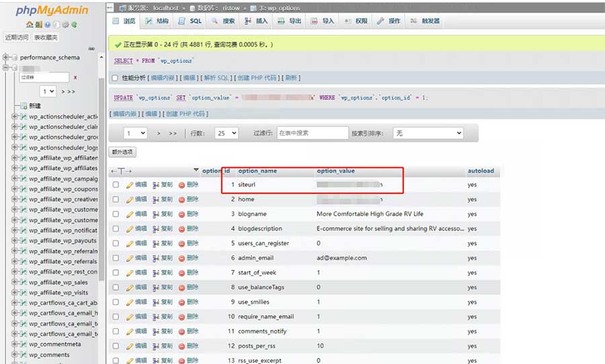Screen dimensions: 605x364
Task: Switch to the 插入 tab
Action: coord(256,21)
